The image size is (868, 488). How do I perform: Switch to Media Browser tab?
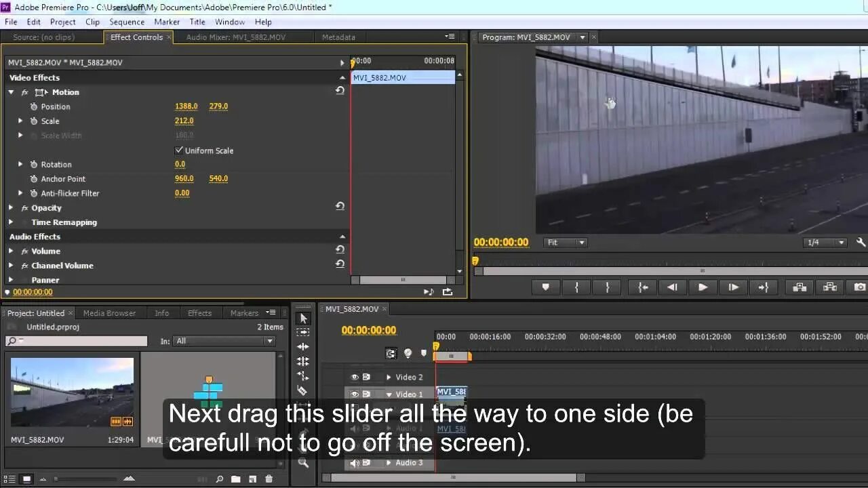point(109,313)
